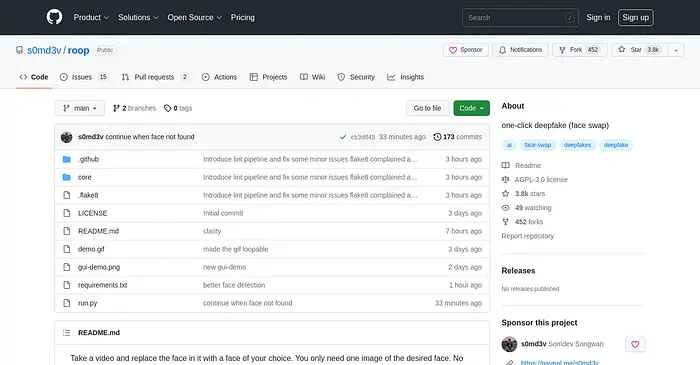The height and width of the screenshot is (365, 700).
Task: Click the Go to file button
Action: [x=427, y=108]
